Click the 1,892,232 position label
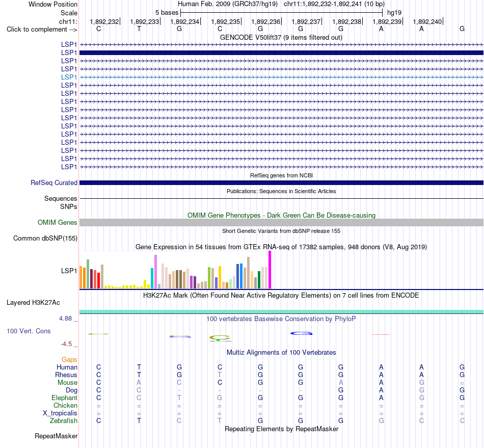484x448 pixels. coord(104,21)
